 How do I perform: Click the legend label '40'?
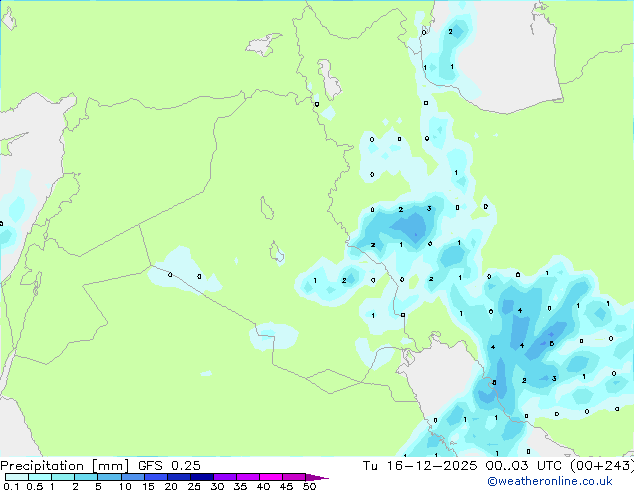263,486
